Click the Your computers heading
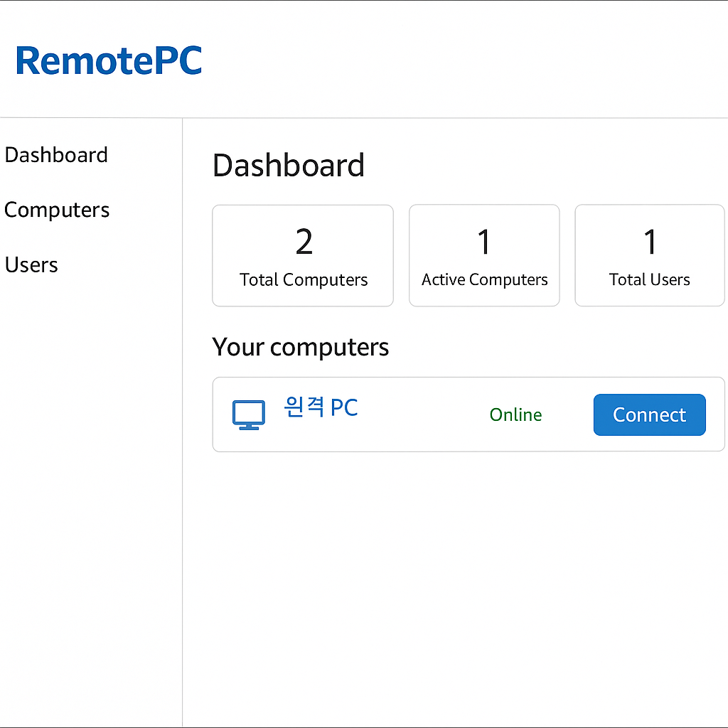This screenshot has height=728, width=728. coord(301,347)
